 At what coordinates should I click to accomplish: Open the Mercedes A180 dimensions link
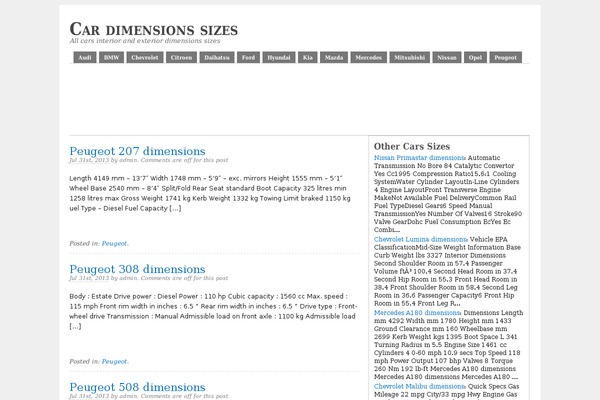pyautogui.click(x=417, y=313)
